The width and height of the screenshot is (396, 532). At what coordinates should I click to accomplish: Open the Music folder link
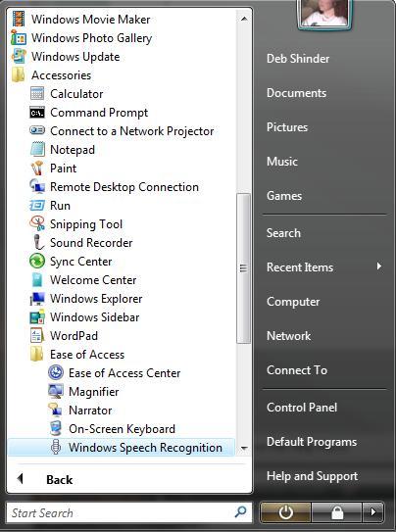pos(282,161)
